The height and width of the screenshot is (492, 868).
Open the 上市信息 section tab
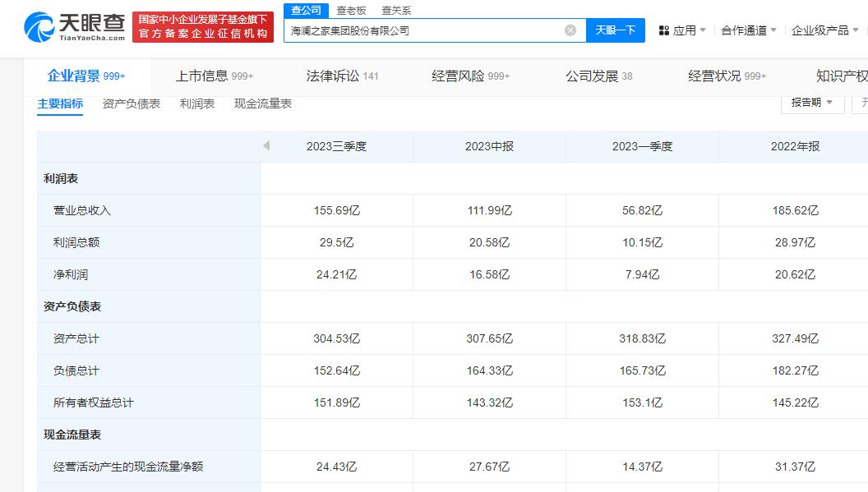pyautogui.click(x=215, y=76)
